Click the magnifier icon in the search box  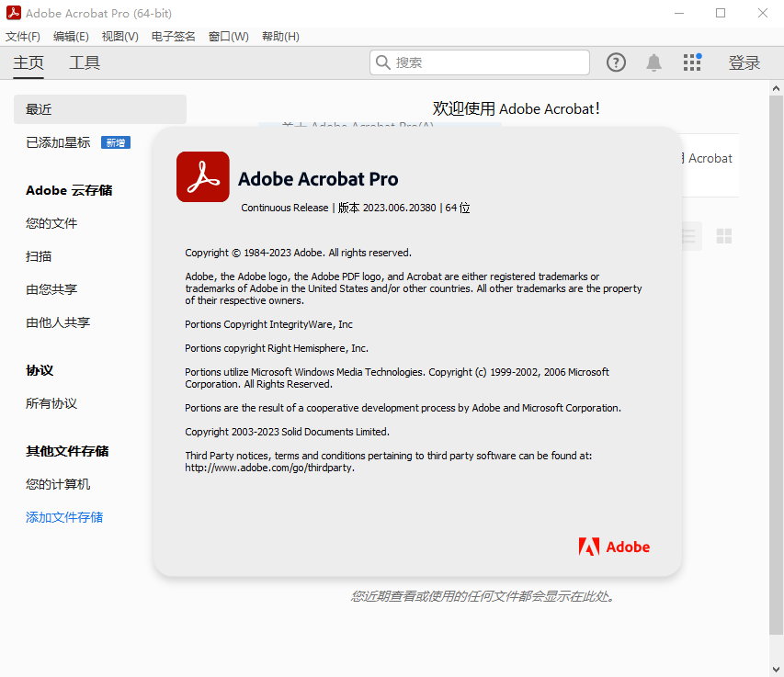click(x=383, y=62)
